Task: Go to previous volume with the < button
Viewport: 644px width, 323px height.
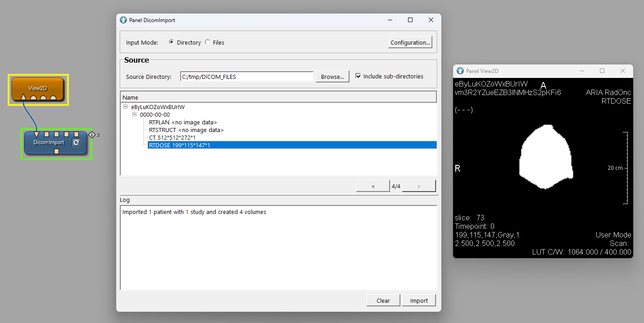Action: 373,186
